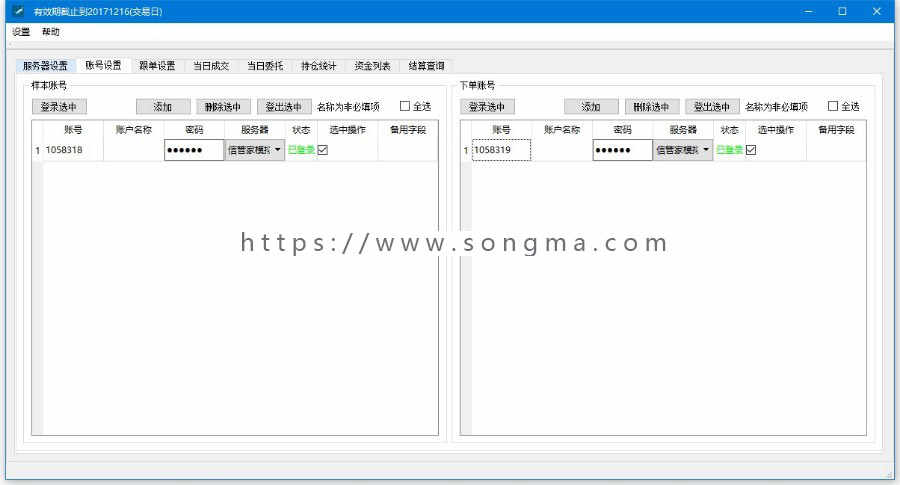Click 登录选中 in 下单账号 panel
Screen dimensions: 900x485
point(487,107)
